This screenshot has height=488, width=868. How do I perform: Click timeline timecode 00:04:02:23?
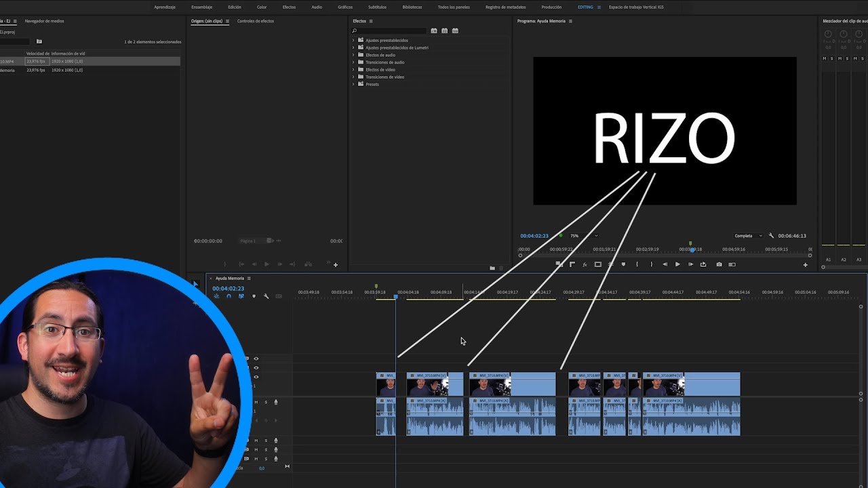point(228,289)
